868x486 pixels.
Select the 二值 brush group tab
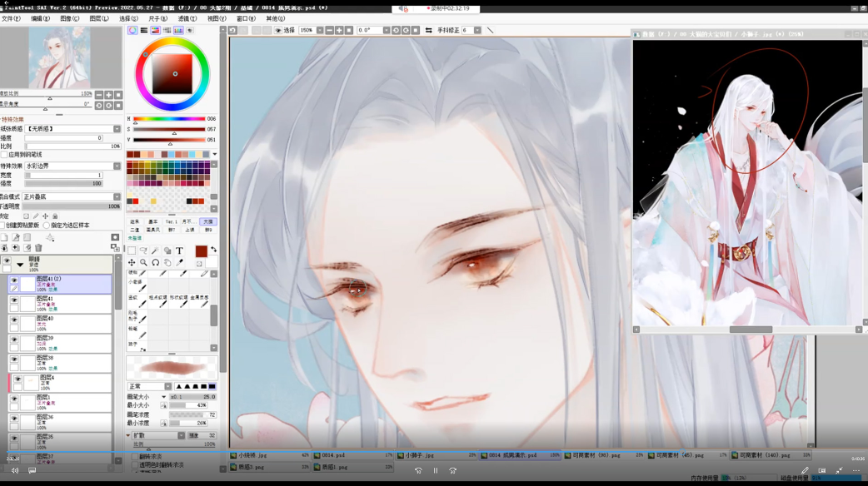(x=134, y=230)
